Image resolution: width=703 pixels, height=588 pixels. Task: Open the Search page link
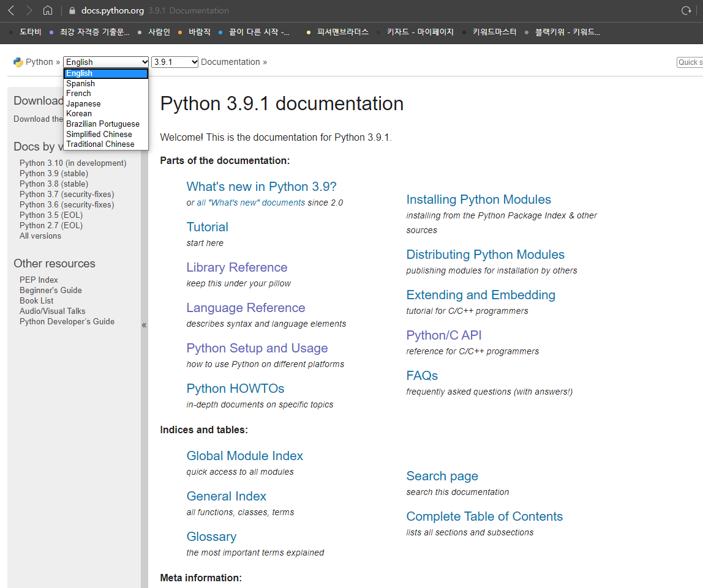click(442, 476)
